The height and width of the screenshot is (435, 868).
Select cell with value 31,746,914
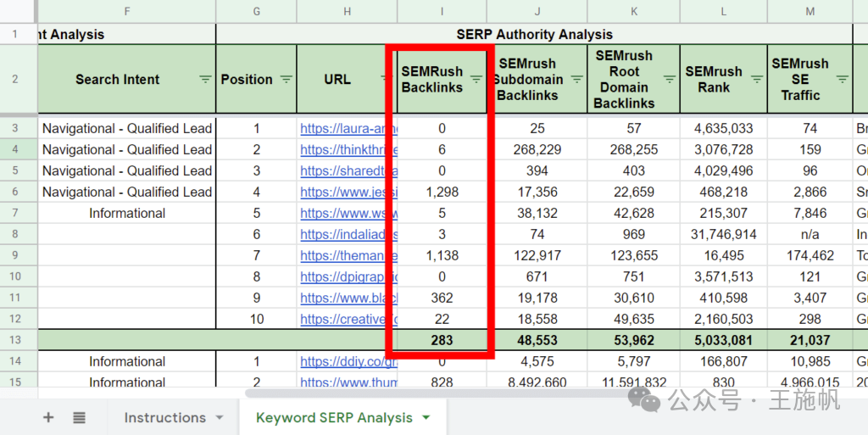(724, 235)
